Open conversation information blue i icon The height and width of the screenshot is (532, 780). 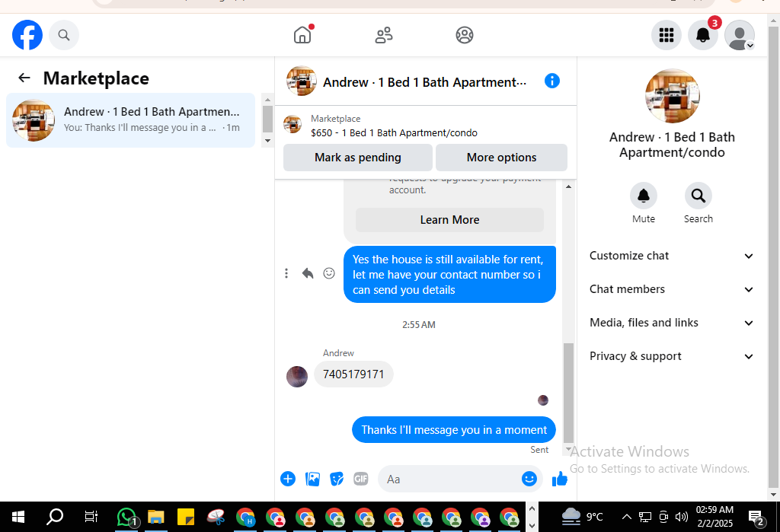pos(552,81)
